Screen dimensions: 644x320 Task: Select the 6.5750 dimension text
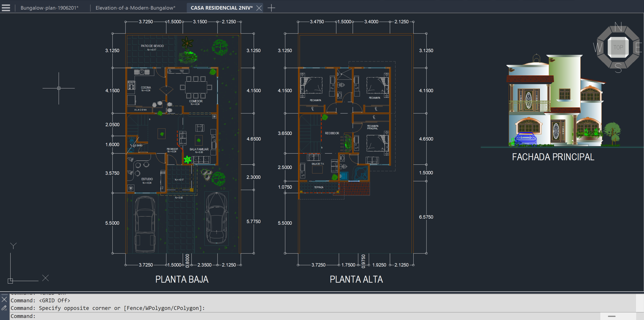pos(426,217)
